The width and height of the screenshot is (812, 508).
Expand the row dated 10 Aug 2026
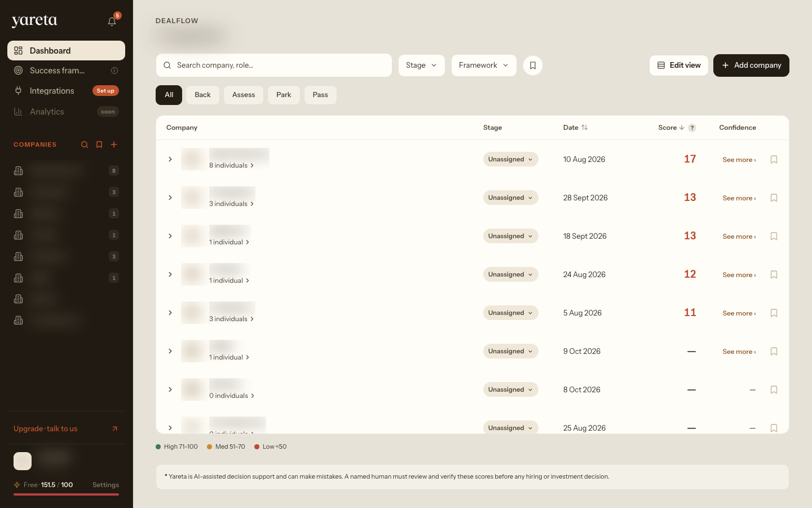coord(170,159)
